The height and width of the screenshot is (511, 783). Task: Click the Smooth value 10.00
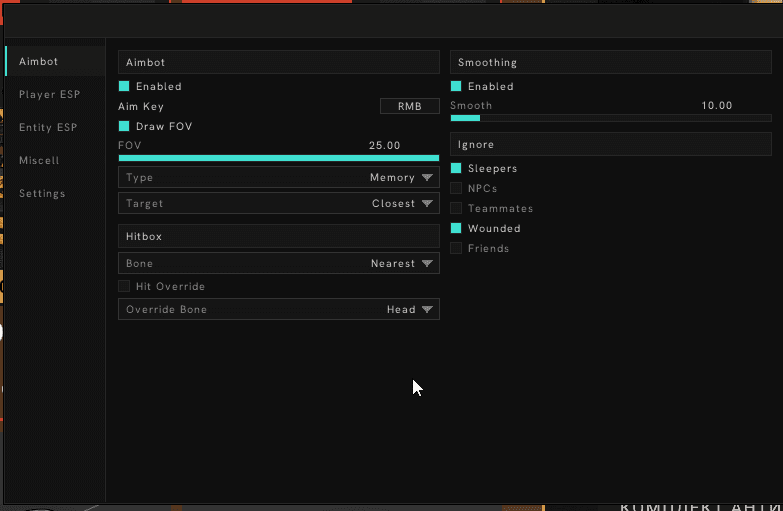pyautogui.click(x=717, y=105)
